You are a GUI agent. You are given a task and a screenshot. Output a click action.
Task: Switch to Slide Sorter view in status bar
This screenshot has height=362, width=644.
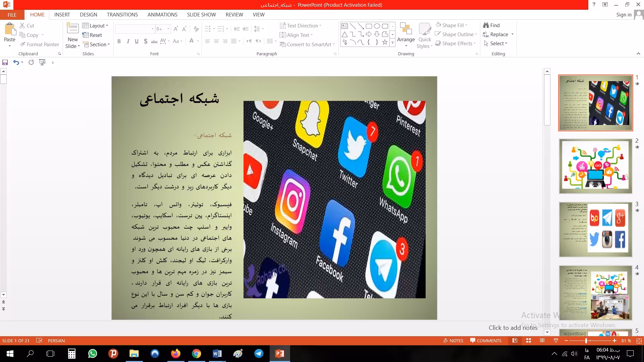tap(529, 341)
